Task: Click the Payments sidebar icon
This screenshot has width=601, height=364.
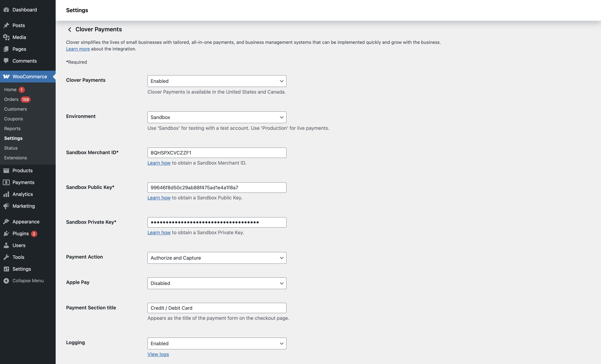Action: 6,182
